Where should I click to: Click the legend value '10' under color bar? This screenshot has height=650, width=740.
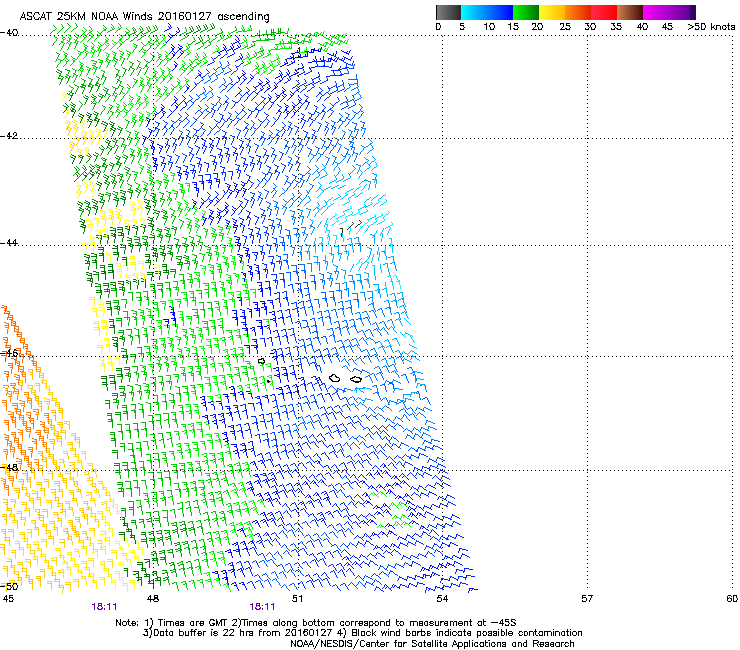click(x=489, y=27)
